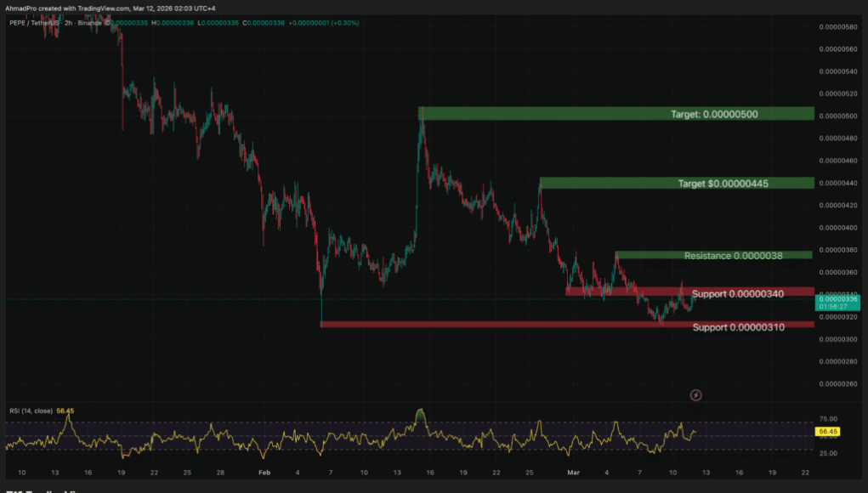Viewport: 868px width, 493px height.
Task: Open the RSI (14, close) indicator label
Action: pyautogui.click(x=30, y=411)
